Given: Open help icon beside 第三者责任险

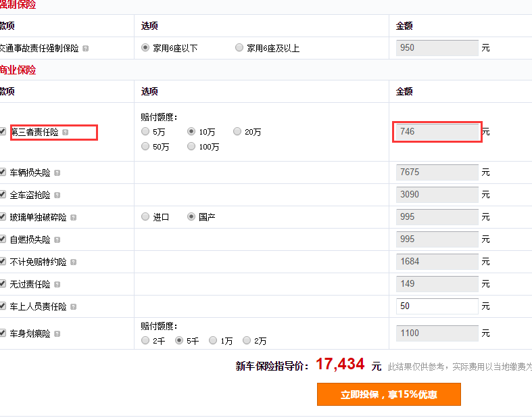Looking at the screenshot, I should coord(66,133).
